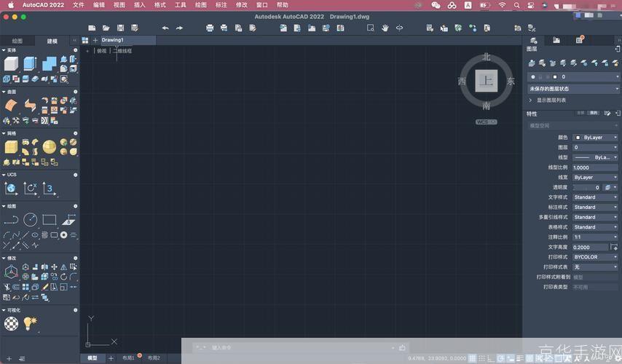This screenshot has width=622, height=364.
Task: Select the Extrude solid tool
Action: tap(30, 63)
